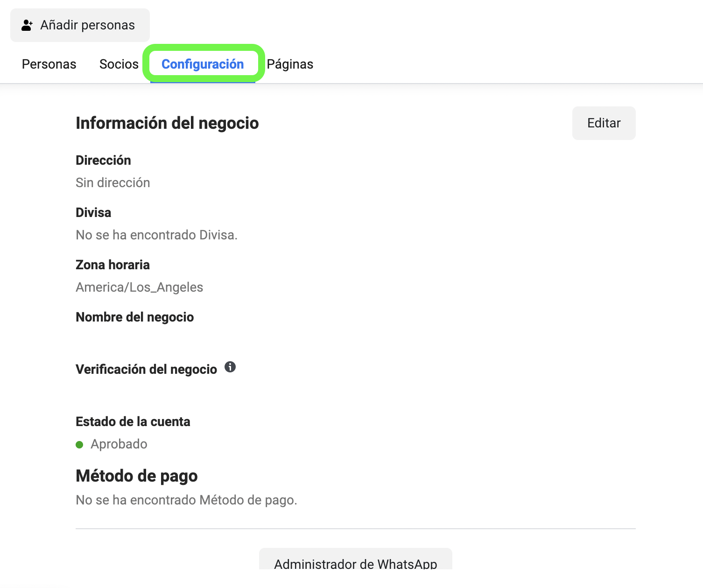Go to the Páginas tab
Viewport: 703px width, 588px height.
pyautogui.click(x=290, y=64)
